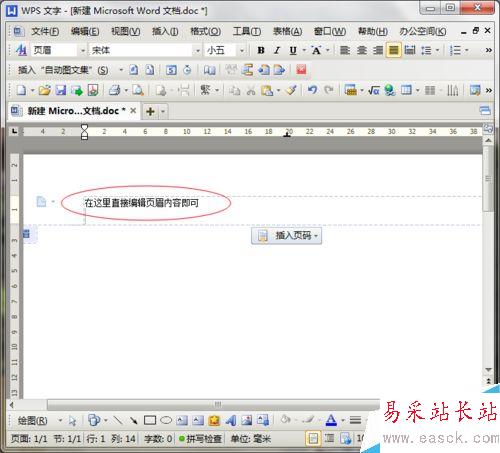Open the font dropdown showing 宋体
Screen dimensions: 500x453
(198, 51)
